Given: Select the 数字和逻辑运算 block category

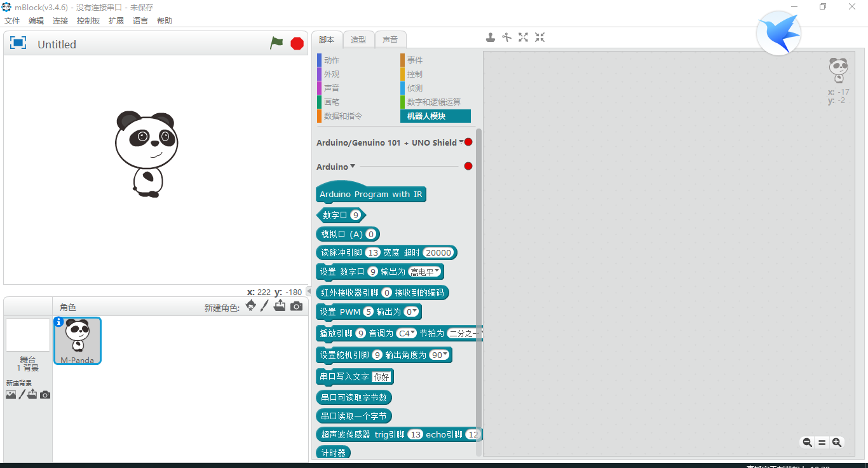Looking at the screenshot, I should (x=434, y=102).
